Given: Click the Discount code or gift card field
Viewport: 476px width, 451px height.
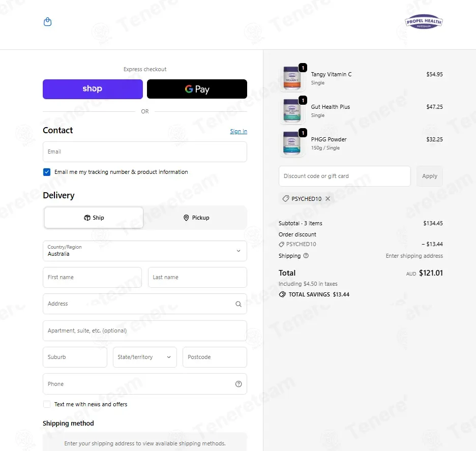Looking at the screenshot, I should (x=345, y=176).
